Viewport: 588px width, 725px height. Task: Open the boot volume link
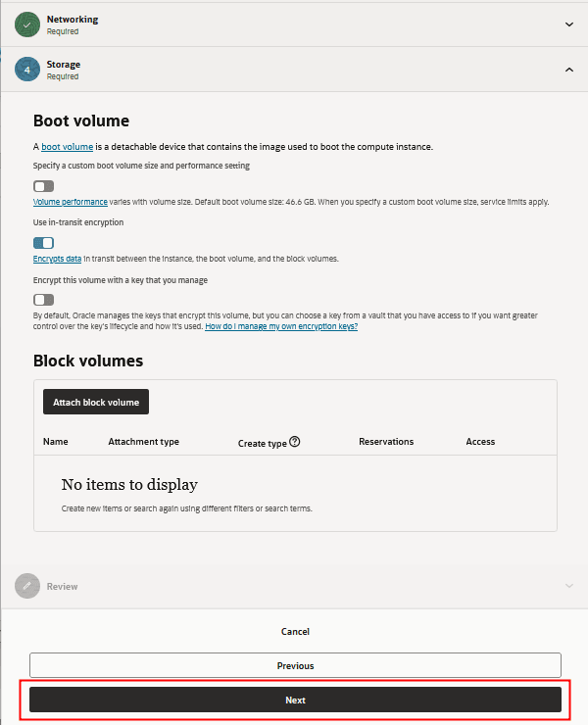67,147
